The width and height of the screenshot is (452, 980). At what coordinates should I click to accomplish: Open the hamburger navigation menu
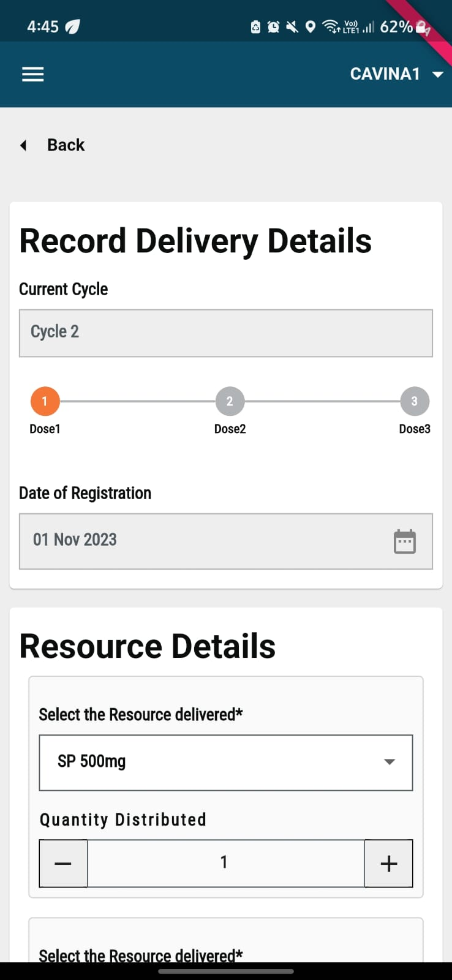(x=33, y=75)
